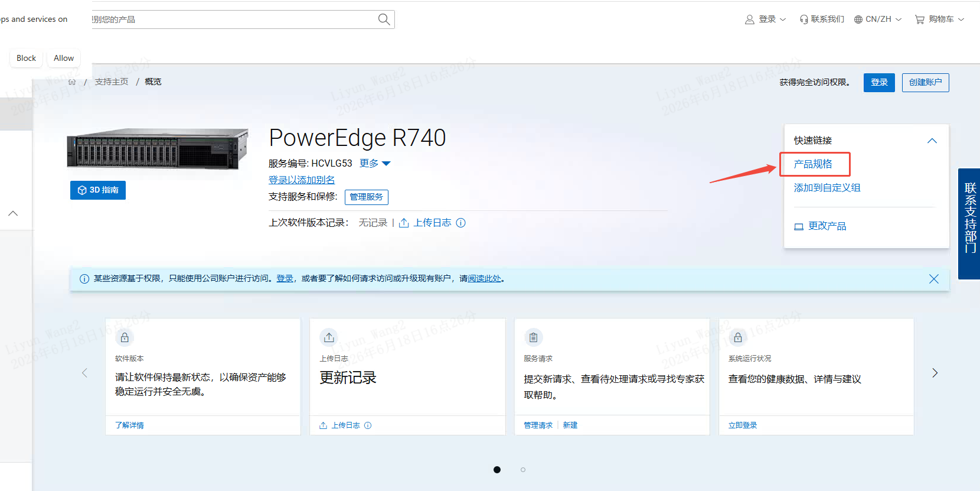The width and height of the screenshot is (980, 491).
Task: Click the blue 登录 button
Action: click(879, 83)
